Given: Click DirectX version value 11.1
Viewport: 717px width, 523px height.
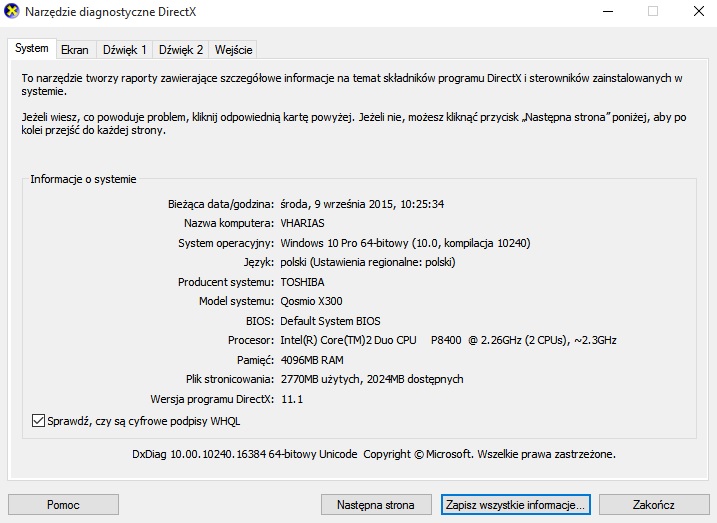Looking at the screenshot, I should 292,399.
